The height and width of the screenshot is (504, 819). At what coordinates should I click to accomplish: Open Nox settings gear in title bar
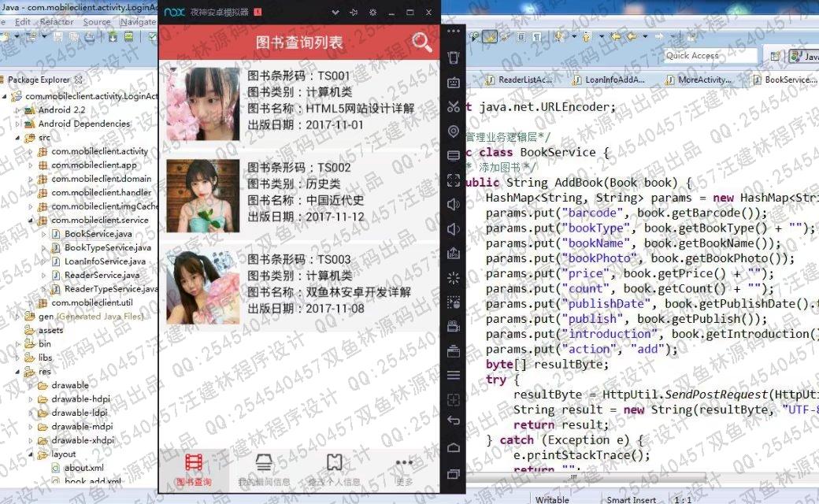pyautogui.click(x=373, y=12)
